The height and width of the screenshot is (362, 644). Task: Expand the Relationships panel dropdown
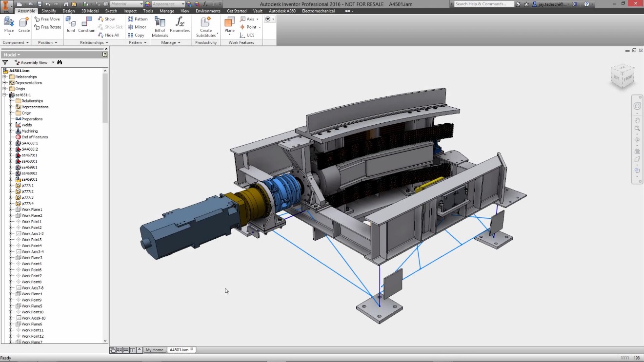pyautogui.click(x=94, y=42)
